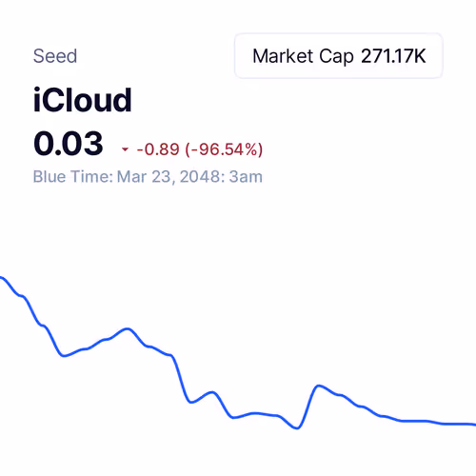The height and width of the screenshot is (476, 476).
Task: Click the Blue Time Mar 23, 2048 timestamp
Action: coord(148,176)
